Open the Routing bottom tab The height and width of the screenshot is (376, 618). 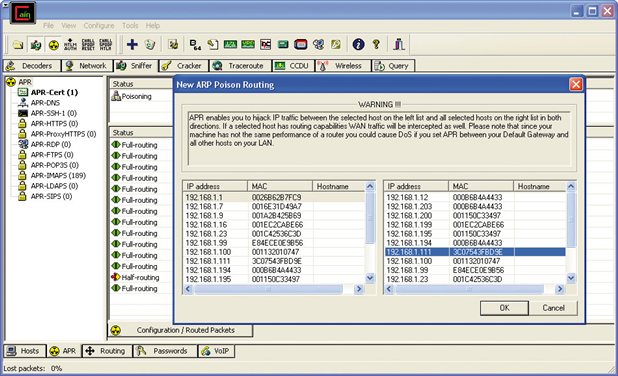107,351
